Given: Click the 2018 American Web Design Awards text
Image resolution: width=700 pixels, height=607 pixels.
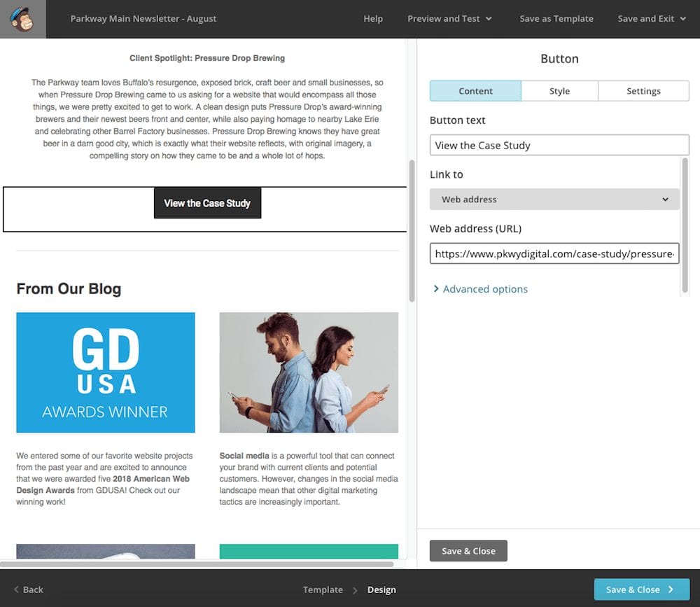Looking at the screenshot, I should pos(103,484).
